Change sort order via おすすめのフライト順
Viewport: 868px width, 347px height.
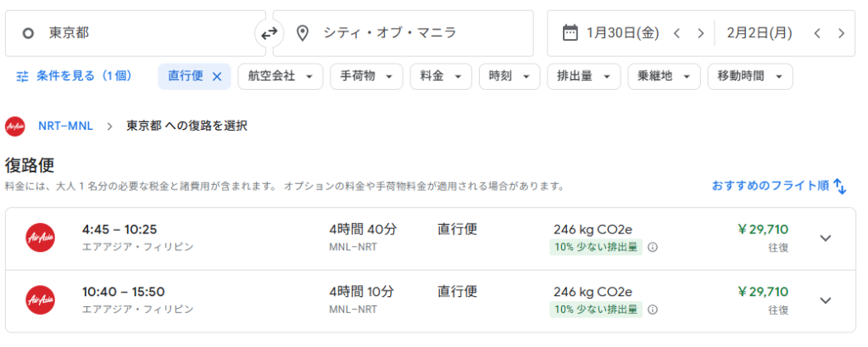779,185
